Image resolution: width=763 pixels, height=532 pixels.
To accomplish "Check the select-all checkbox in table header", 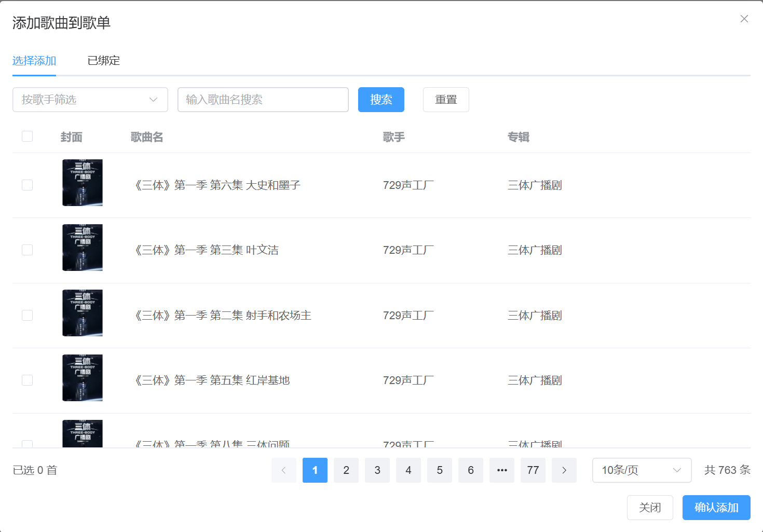I will point(28,137).
